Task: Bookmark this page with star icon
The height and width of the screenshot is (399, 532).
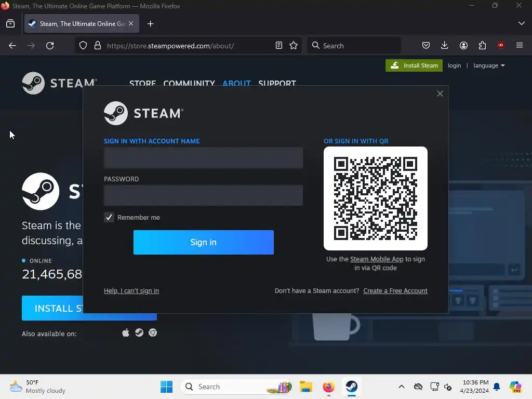Action: [x=294, y=46]
